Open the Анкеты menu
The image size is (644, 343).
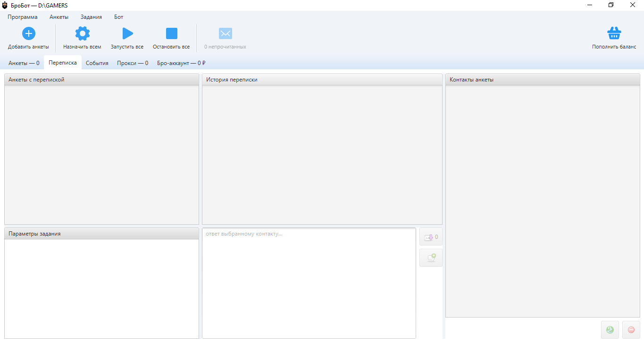click(x=59, y=17)
